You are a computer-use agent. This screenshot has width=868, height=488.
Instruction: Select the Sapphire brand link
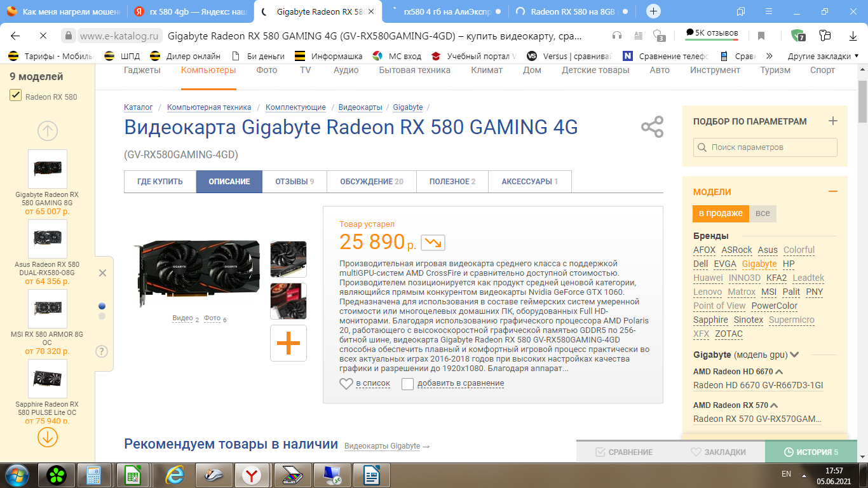coord(710,320)
